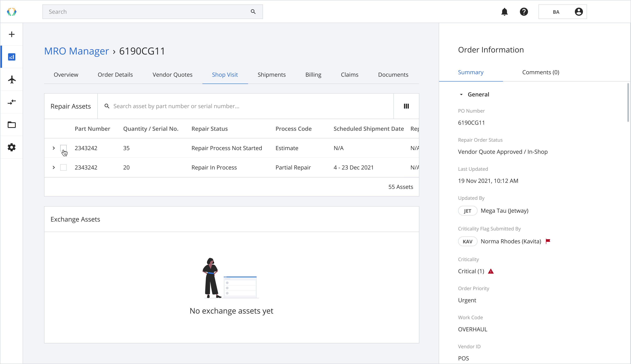
Task: Open the notifications bell
Action: 504,12
